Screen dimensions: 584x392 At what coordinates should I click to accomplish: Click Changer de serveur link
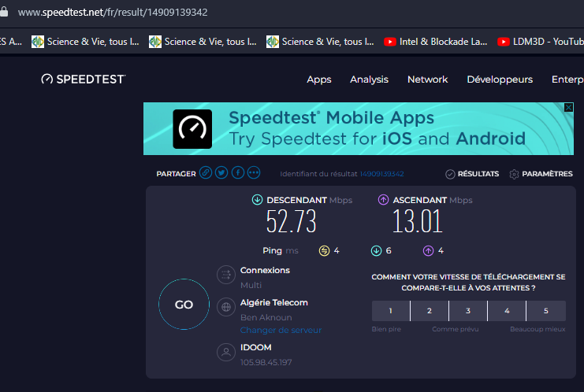[281, 330]
